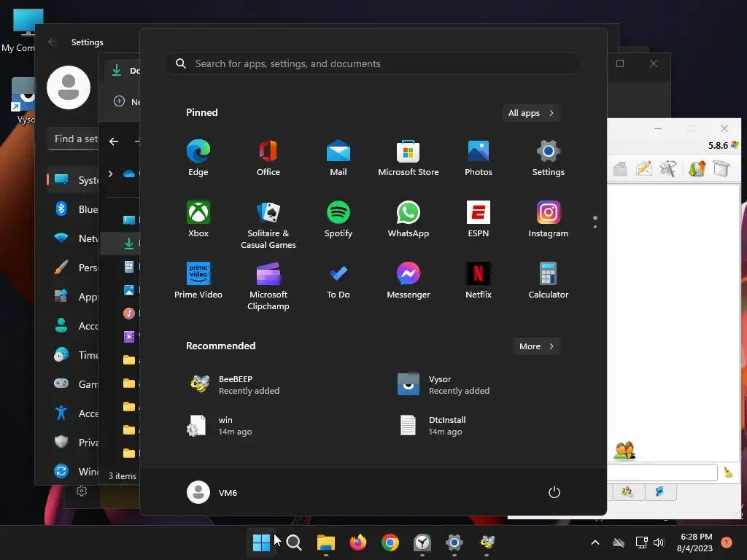Select Network in Settings sidebar
Screen dimensions: 747x560
pyautogui.click(x=74, y=238)
